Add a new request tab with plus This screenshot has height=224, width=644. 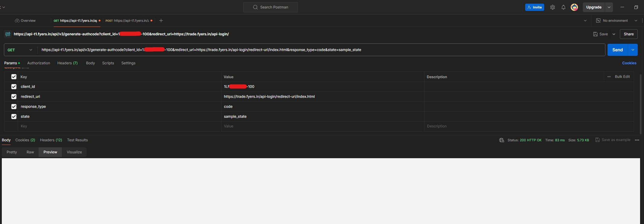(161, 21)
